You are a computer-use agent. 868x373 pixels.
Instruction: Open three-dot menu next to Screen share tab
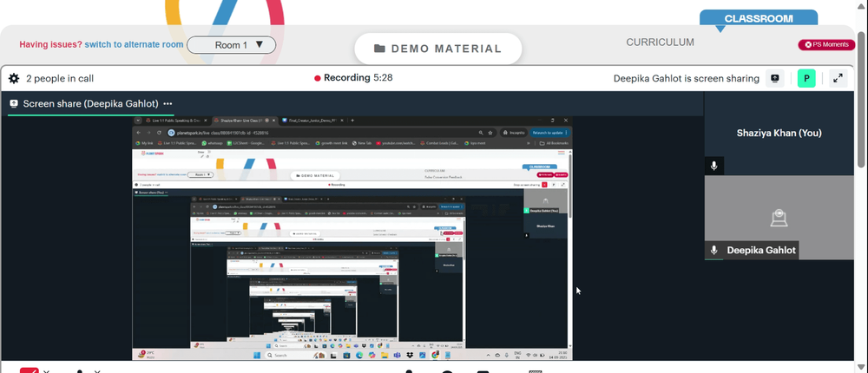click(x=168, y=103)
